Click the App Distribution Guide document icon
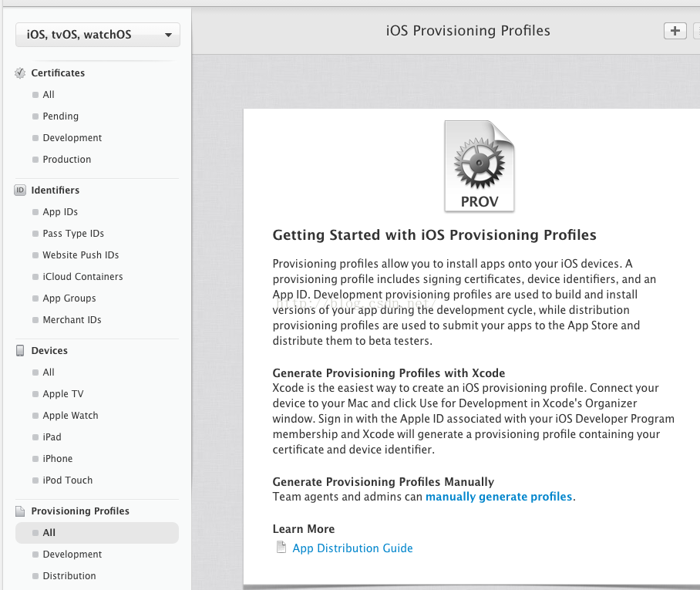Screen dimensions: 700x590 [281, 548]
